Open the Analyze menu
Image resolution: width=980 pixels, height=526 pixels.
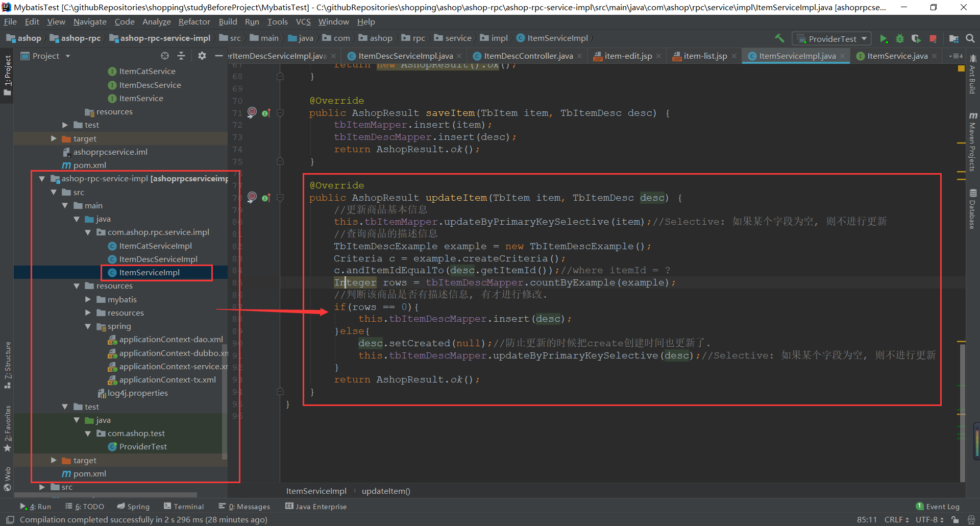[x=156, y=21]
